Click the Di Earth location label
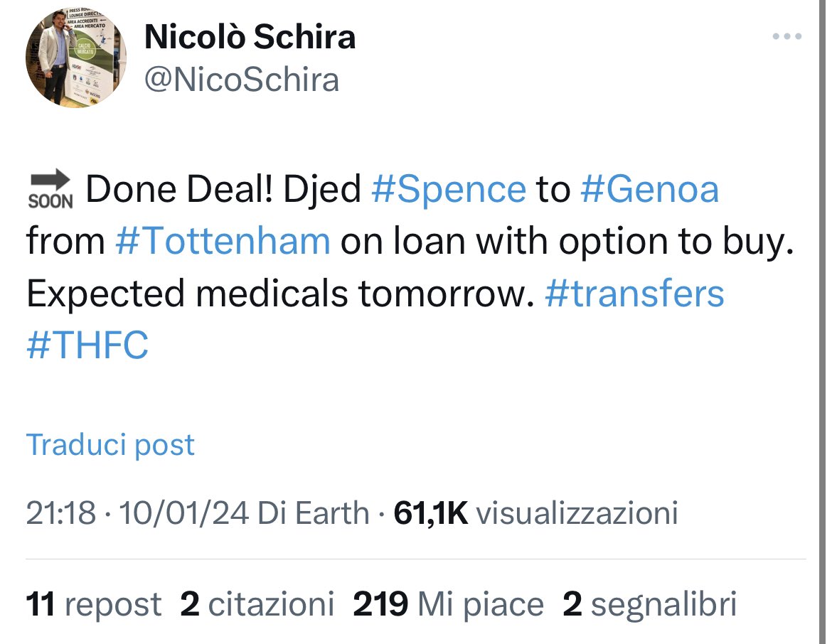Image resolution: width=832 pixels, height=644 pixels. point(313,513)
